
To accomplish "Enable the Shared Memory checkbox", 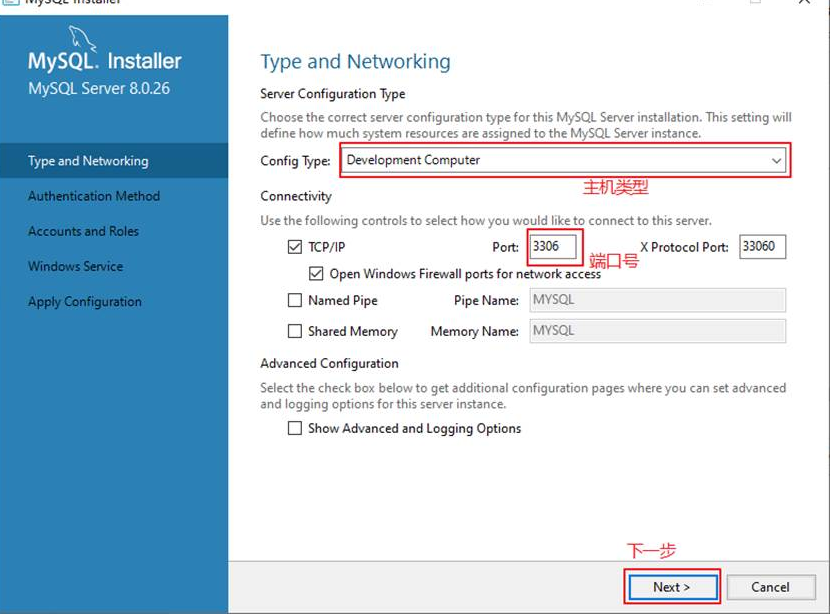I will tap(295, 331).
